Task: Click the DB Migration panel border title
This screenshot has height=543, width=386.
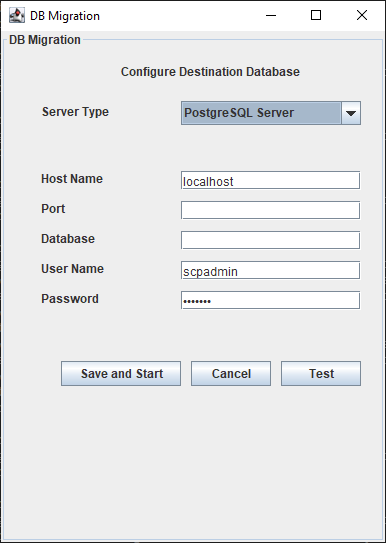Action: coord(45,40)
